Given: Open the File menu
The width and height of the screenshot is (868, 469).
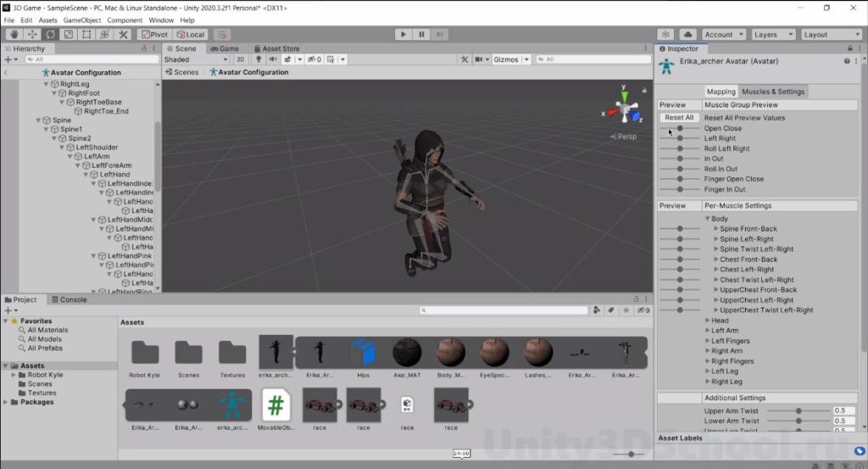Looking at the screenshot, I should coord(8,20).
